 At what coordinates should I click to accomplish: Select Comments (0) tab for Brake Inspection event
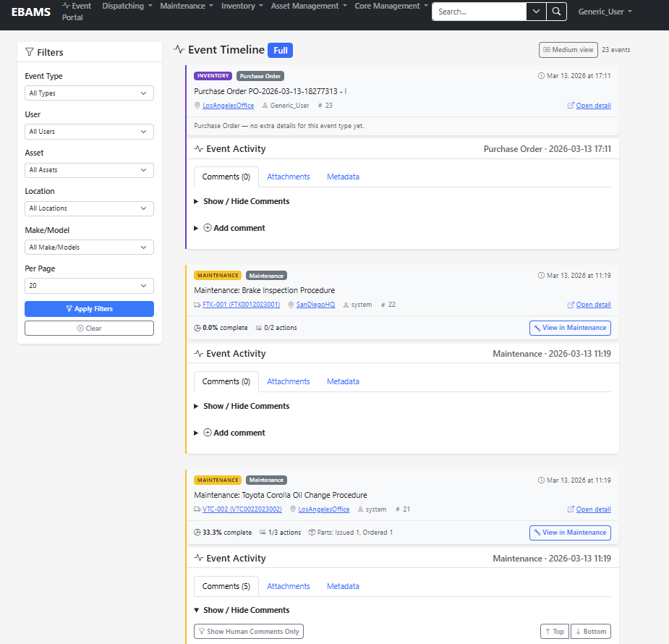click(x=226, y=381)
